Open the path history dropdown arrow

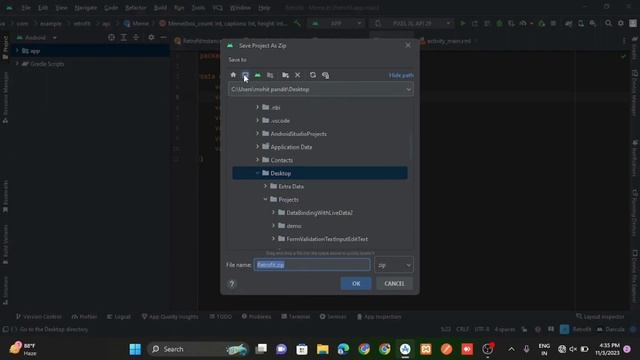click(x=408, y=89)
